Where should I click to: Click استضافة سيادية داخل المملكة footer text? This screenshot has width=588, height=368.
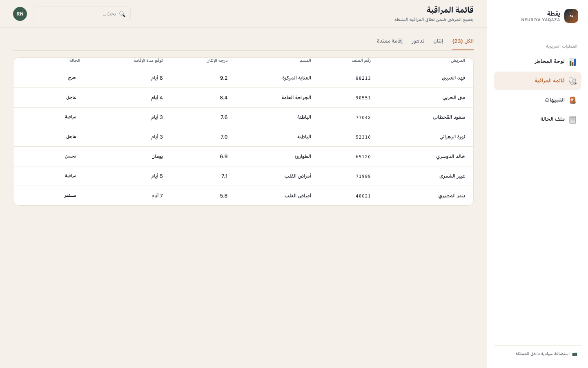542,354
